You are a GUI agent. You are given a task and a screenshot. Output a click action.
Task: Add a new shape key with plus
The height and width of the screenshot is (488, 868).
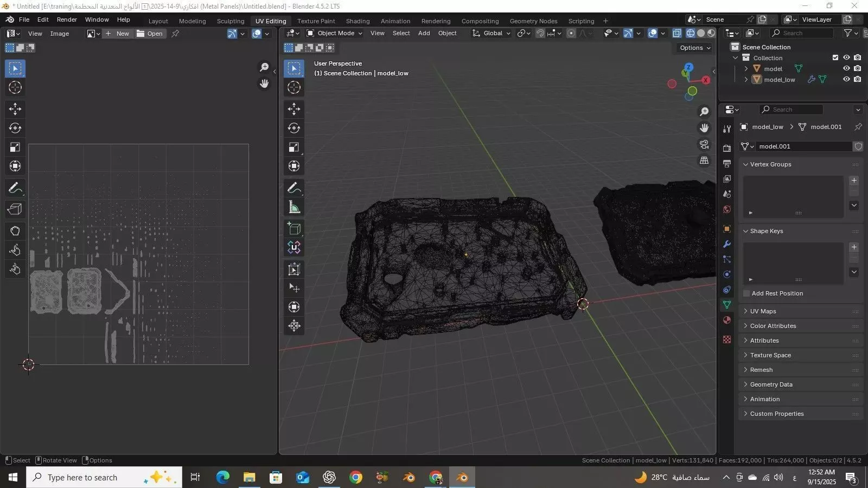(x=854, y=247)
